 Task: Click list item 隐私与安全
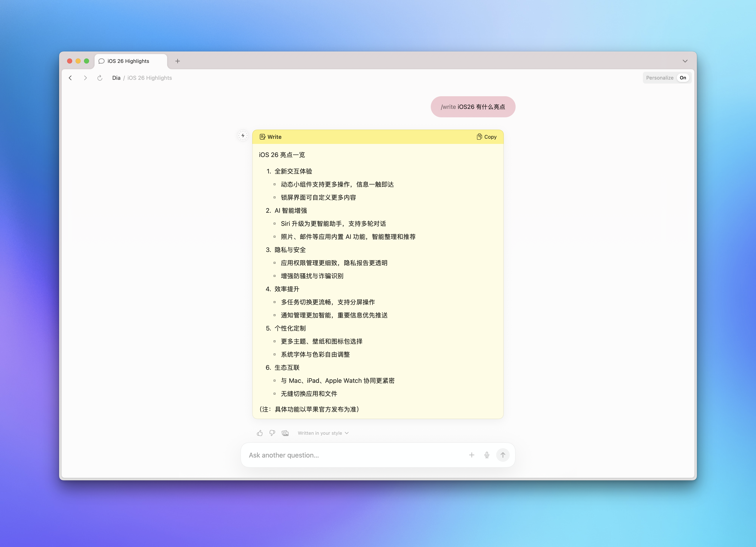pos(290,250)
